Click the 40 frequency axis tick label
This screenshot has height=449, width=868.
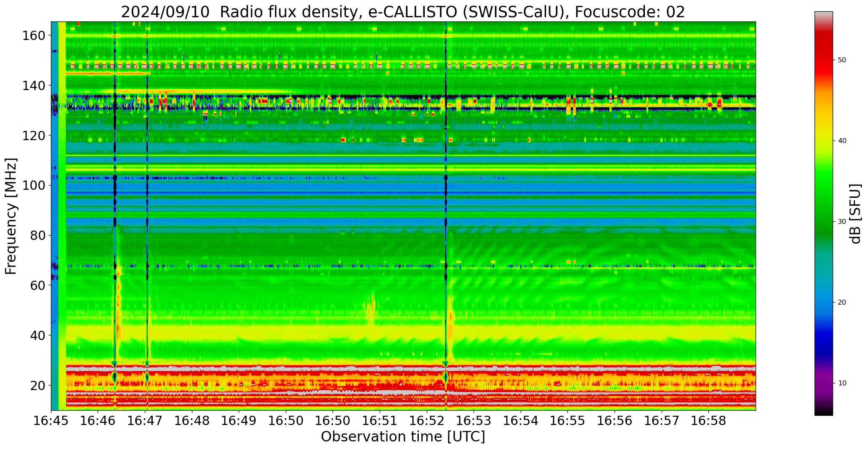tap(37, 335)
